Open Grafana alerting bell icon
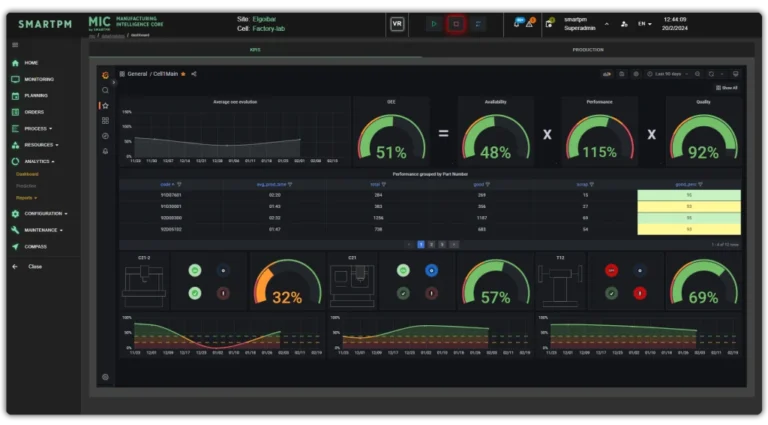The height and width of the screenshot is (425, 768). [x=105, y=151]
